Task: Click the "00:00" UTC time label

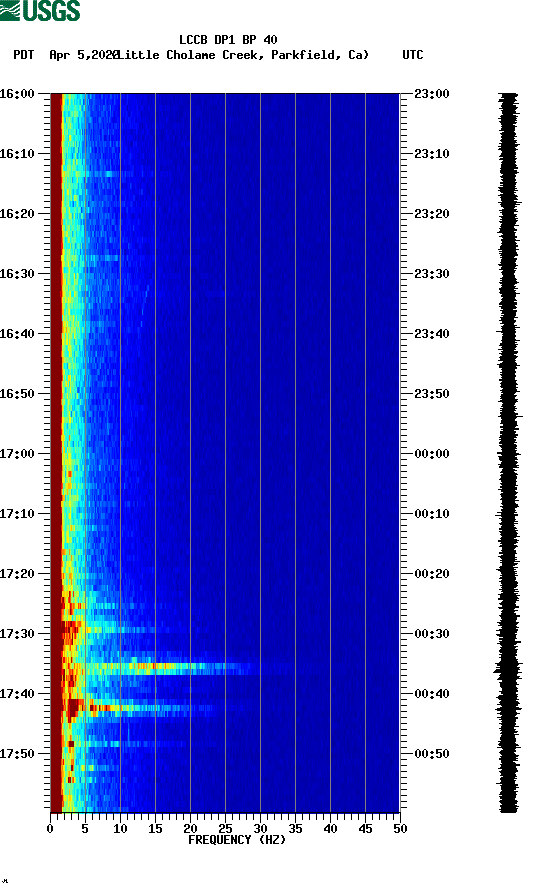Action: coord(432,454)
